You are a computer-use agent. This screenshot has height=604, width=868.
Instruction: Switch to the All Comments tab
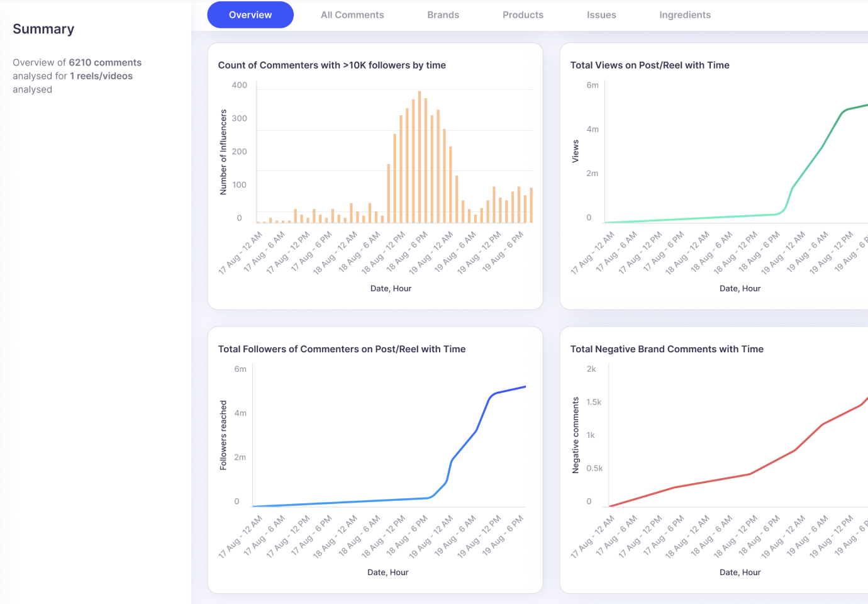tap(352, 15)
